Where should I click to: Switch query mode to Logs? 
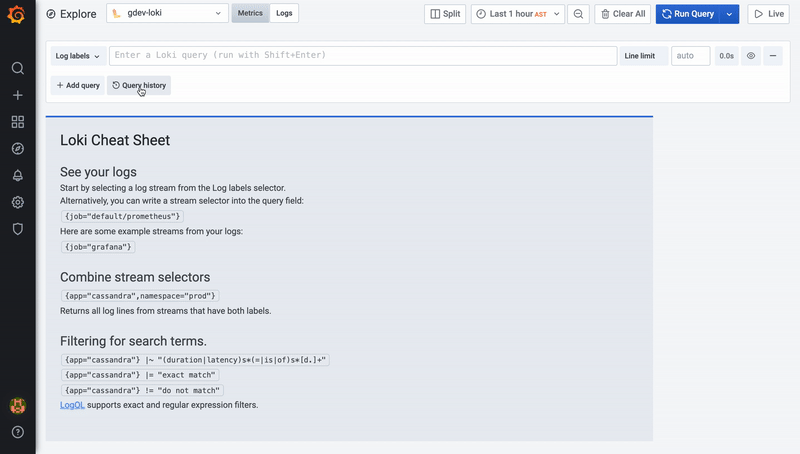point(284,14)
